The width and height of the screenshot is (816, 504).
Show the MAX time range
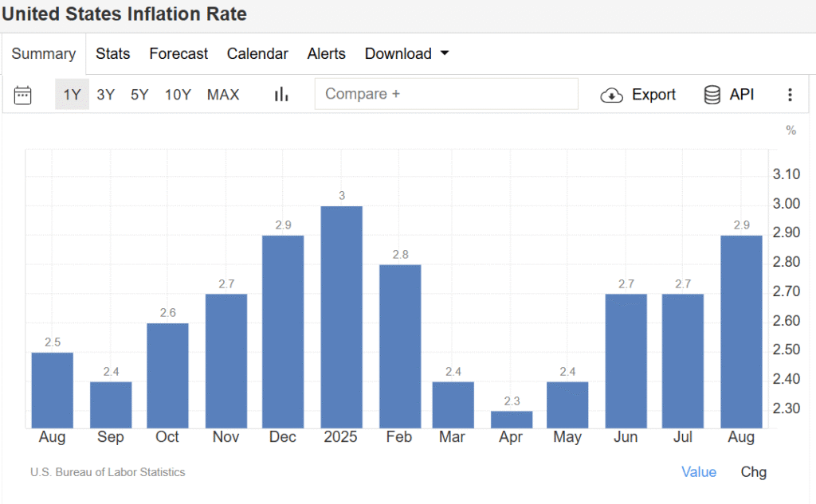pos(223,95)
